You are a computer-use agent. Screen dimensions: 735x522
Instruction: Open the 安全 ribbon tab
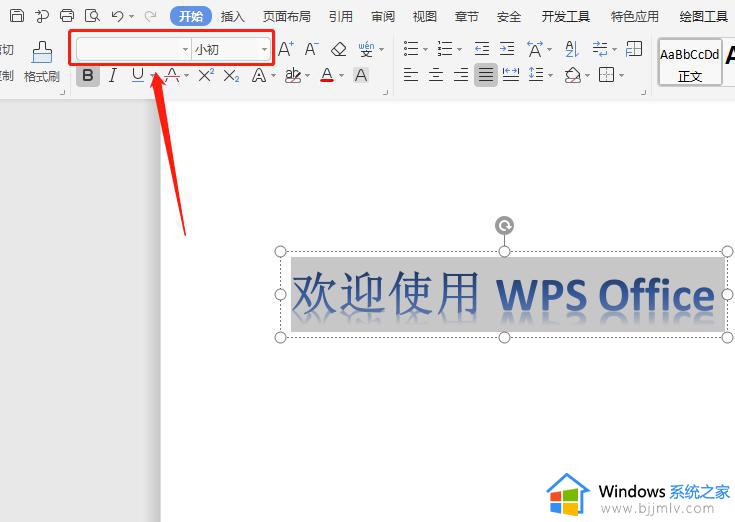[509, 17]
